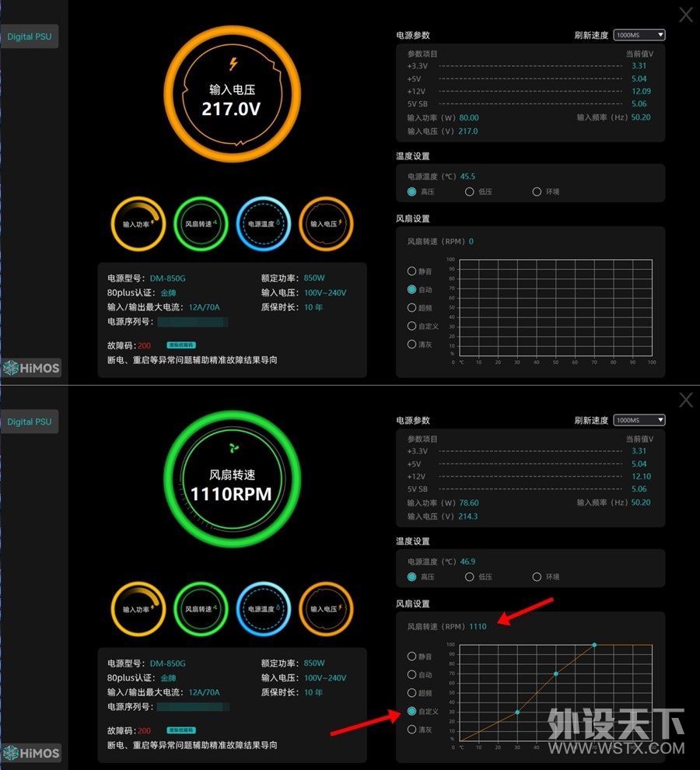Click fan speed small gauge in 1110RPM window

tap(201, 609)
